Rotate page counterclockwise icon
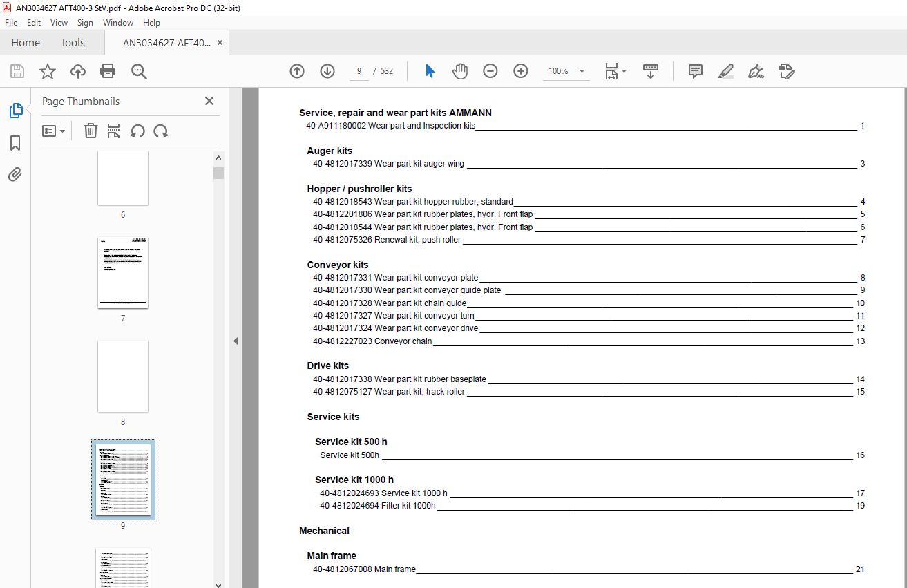 pos(137,131)
